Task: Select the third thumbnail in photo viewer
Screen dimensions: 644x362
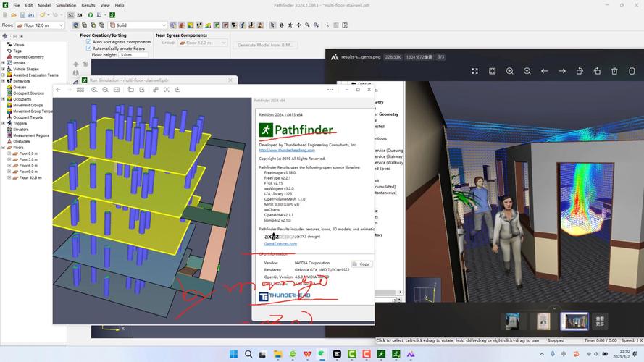Action: click(x=574, y=321)
